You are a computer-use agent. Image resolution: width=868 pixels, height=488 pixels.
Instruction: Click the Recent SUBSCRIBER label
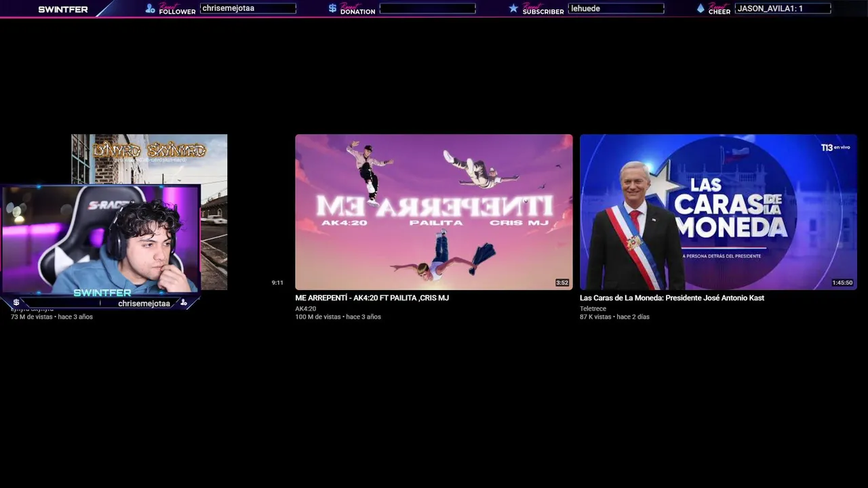542,9
